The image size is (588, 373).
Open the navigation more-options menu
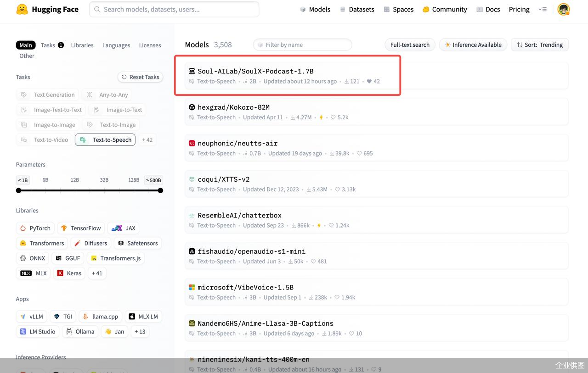point(543,9)
